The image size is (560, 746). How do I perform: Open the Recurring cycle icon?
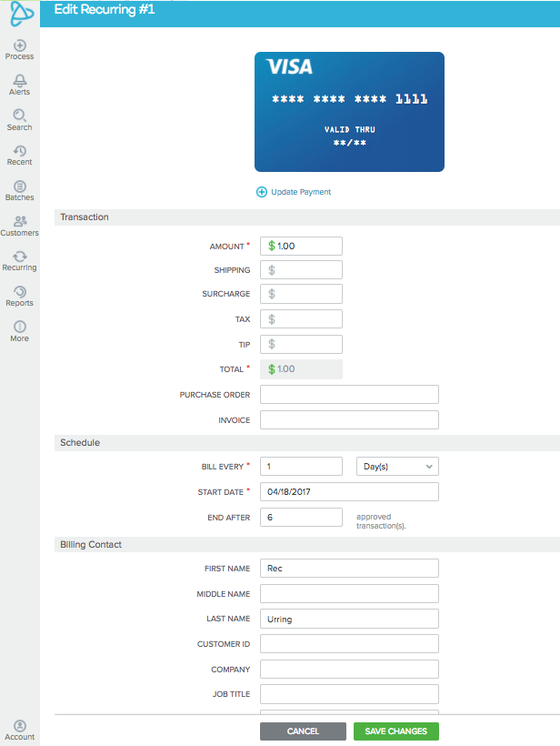coord(19,257)
